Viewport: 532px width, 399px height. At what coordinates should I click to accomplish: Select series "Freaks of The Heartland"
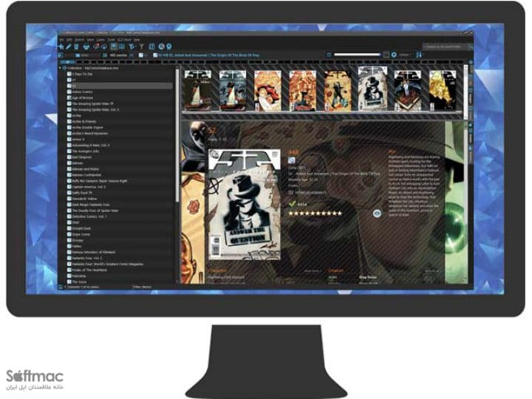89,270
